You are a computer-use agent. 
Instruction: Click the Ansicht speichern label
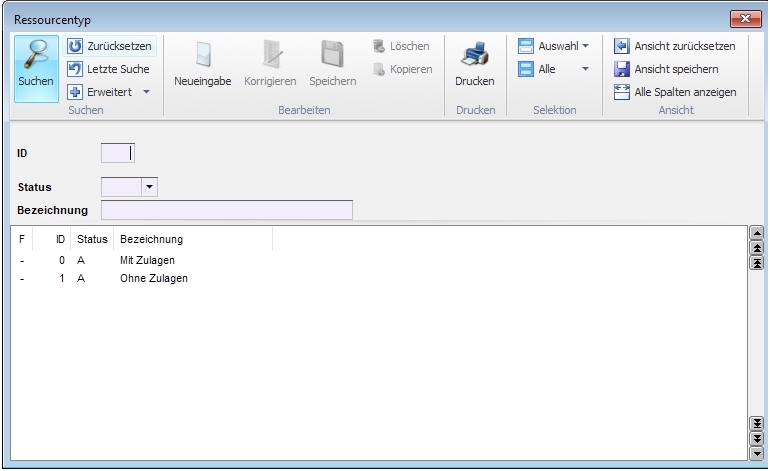676,69
